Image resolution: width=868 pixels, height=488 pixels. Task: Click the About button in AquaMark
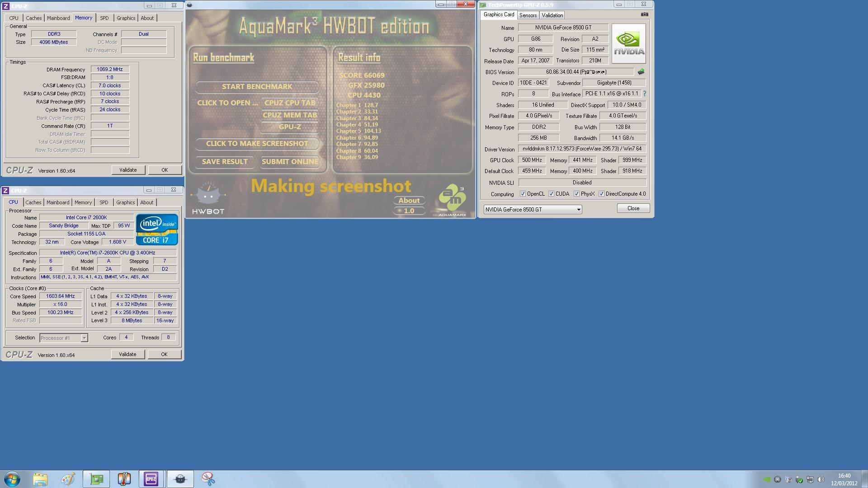pos(409,200)
